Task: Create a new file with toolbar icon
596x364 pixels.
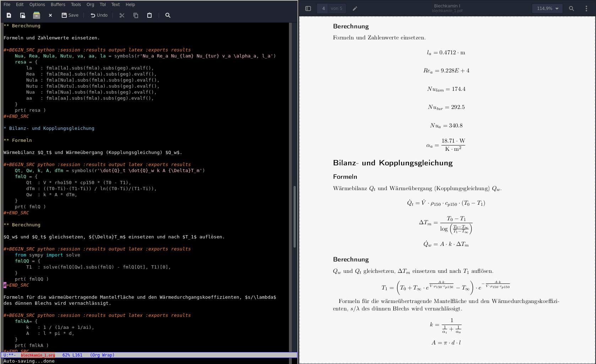Action: 9,15
